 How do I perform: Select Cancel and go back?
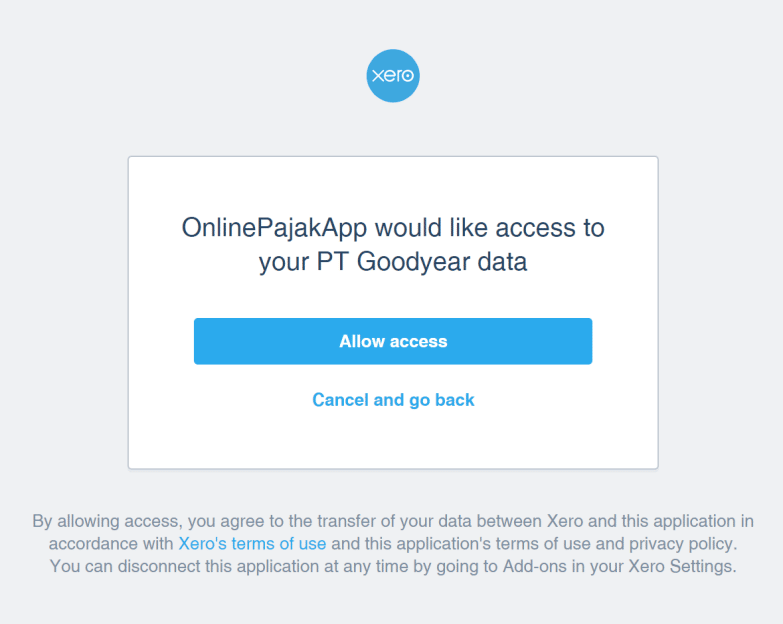tap(393, 400)
